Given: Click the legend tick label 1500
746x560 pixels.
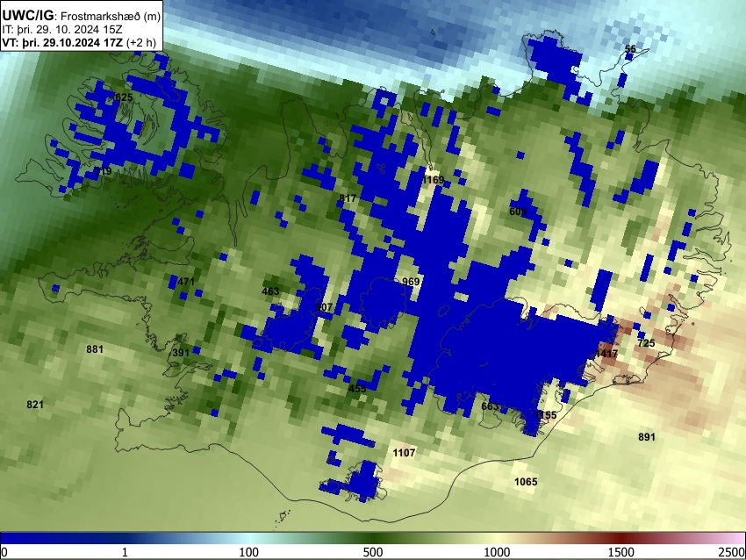Looking at the screenshot, I should click(621, 552).
